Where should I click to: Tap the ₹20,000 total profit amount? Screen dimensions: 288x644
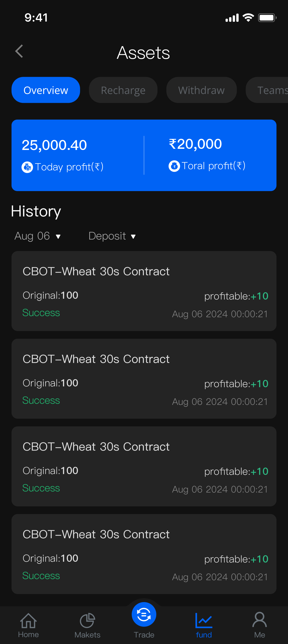195,144
